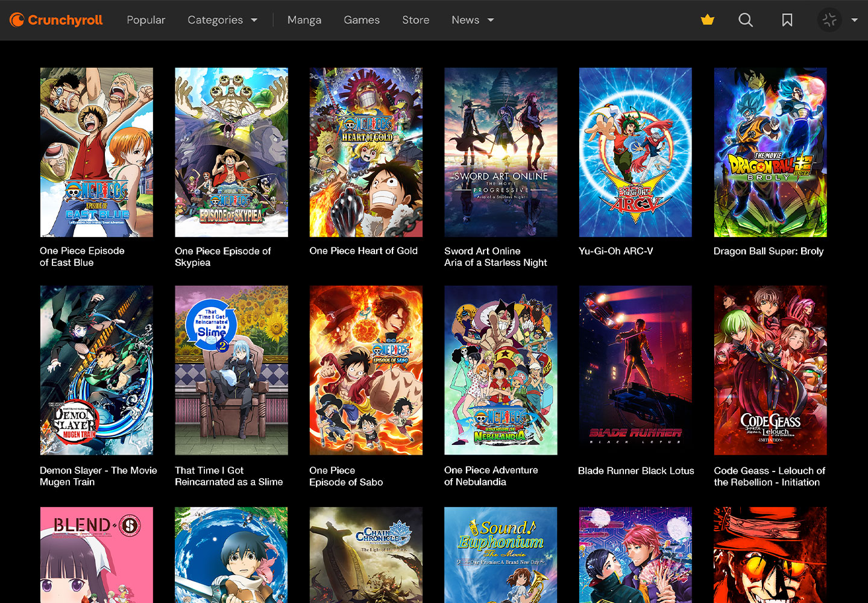
Task: Open the Store link
Action: 416,20
